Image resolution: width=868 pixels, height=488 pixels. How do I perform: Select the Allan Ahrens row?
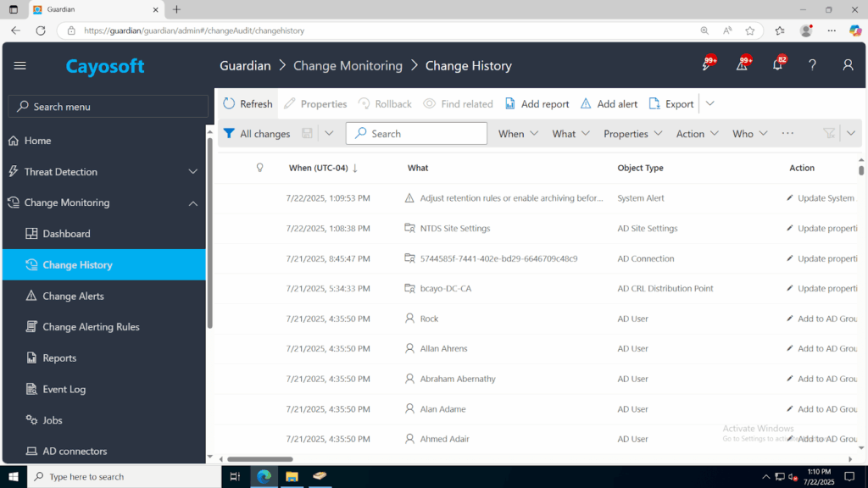click(536, 348)
